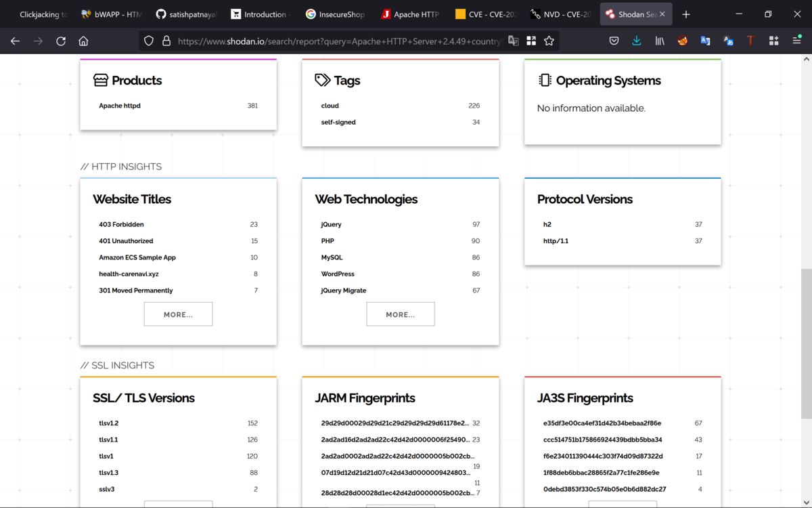Select the PHP web technology

(328, 241)
